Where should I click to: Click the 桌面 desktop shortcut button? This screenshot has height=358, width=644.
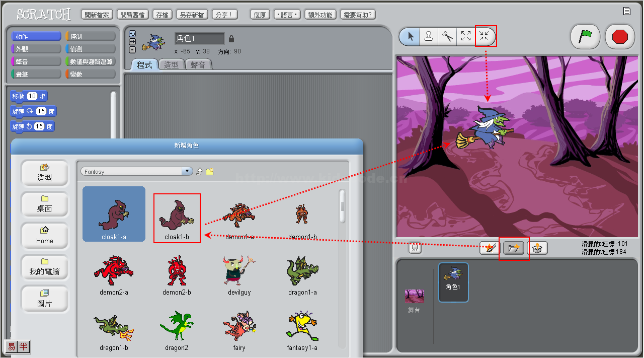point(44,204)
